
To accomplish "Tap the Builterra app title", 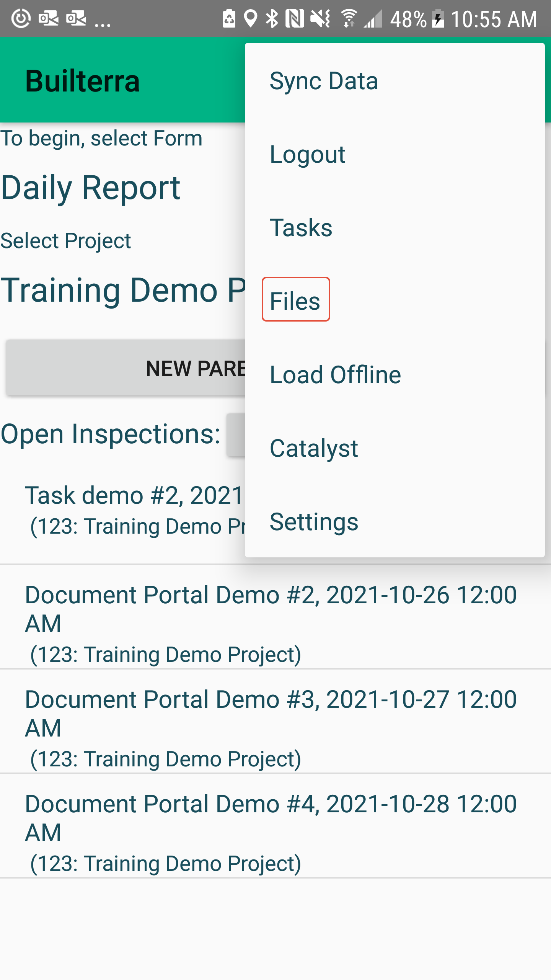I will (83, 81).
